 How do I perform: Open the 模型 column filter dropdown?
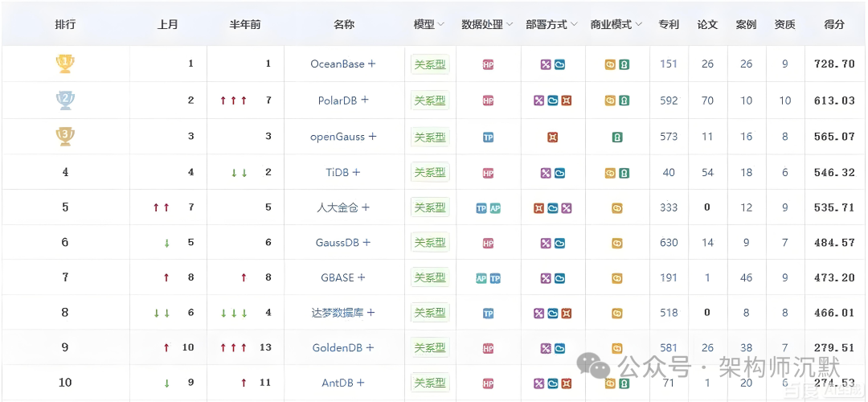click(441, 25)
